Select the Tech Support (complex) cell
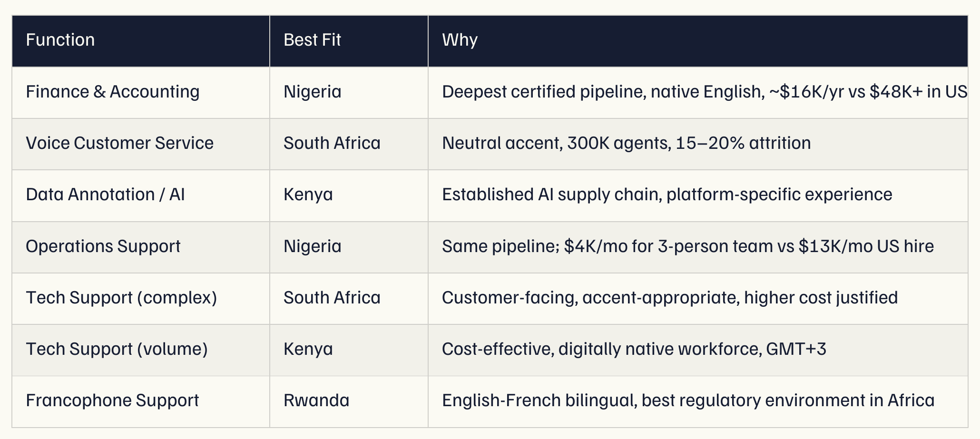The height and width of the screenshot is (439, 980). point(141,299)
